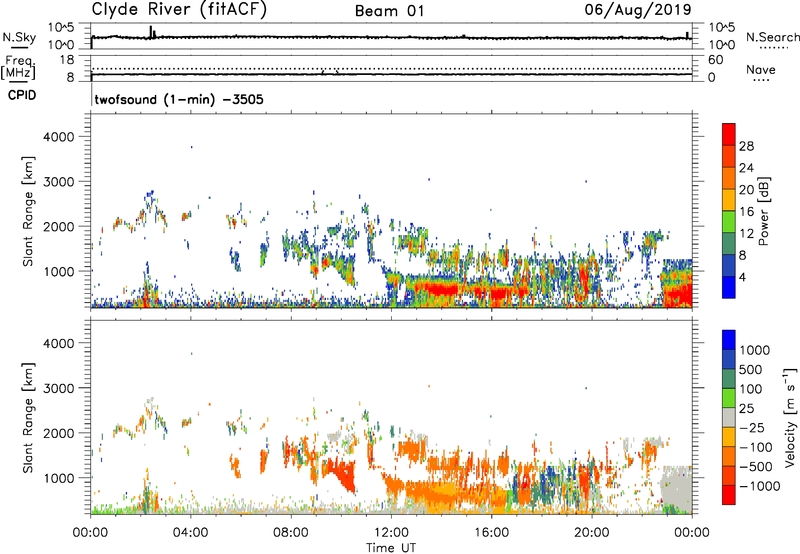Click the '16' power colorbar tick
Screen dimensions: 800x554
(x=746, y=212)
